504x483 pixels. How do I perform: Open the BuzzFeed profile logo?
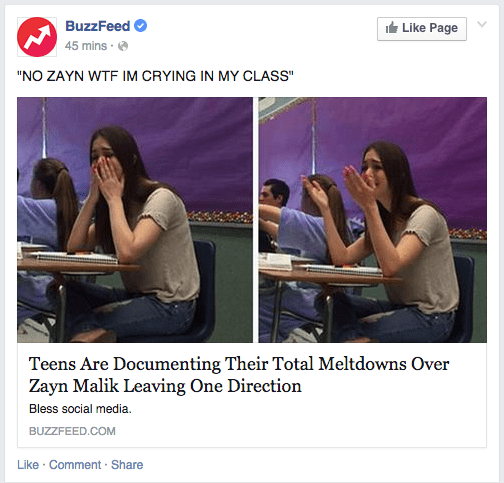pyautogui.click(x=37, y=37)
